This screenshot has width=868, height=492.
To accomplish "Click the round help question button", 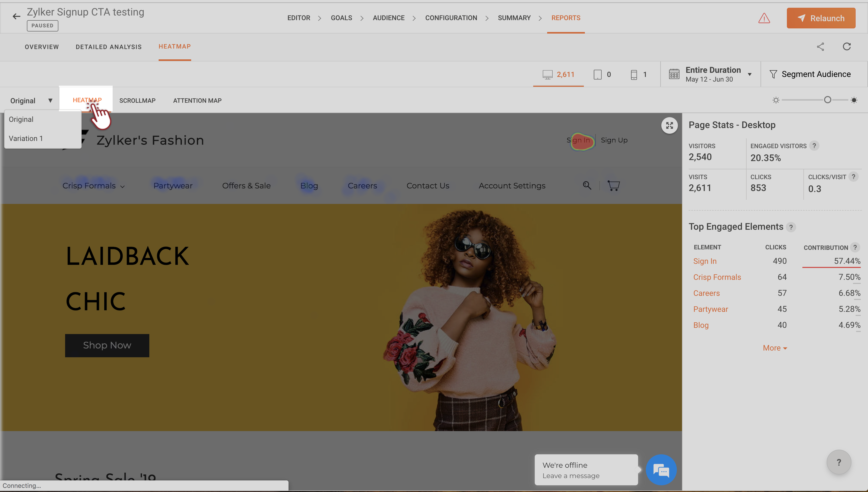I will tap(839, 462).
